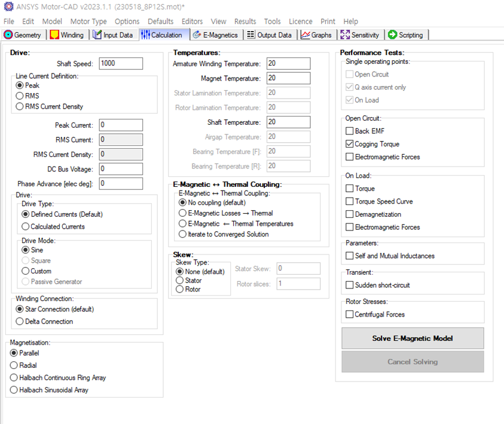Image resolution: width=504 pixels, height=424 pixels.
Task: Enable Centrifugal Forces rotor stress
Action: 349,314
